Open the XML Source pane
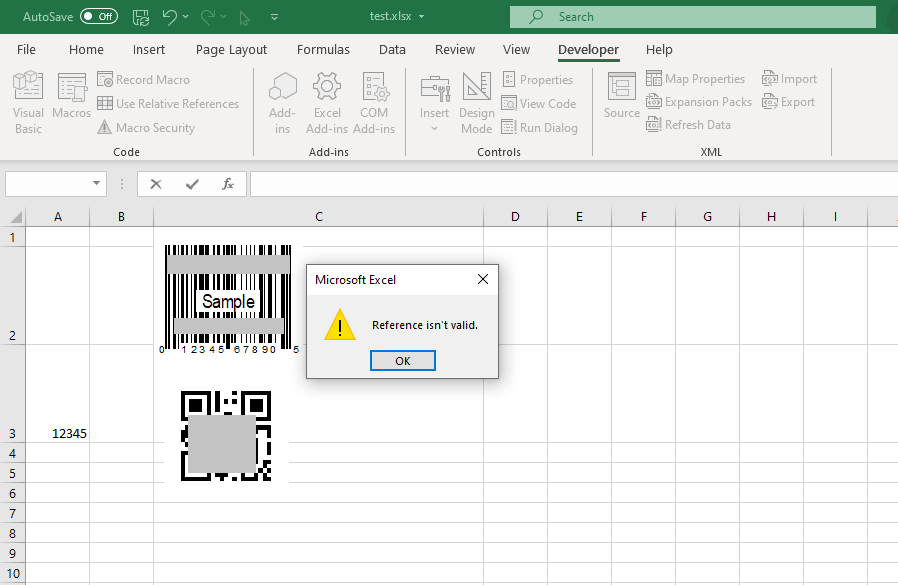The height and width of the screenshot is (585, 898). pos(621,96)
